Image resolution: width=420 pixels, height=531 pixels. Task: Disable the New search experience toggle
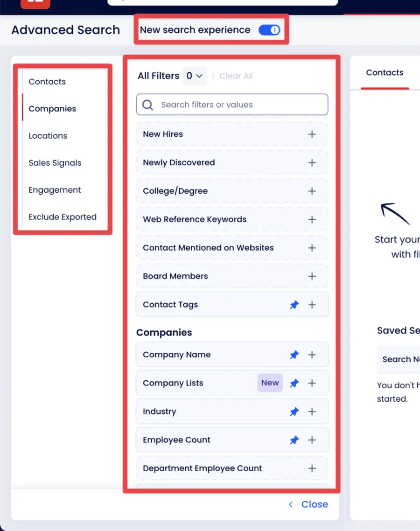tap(269, 29)
